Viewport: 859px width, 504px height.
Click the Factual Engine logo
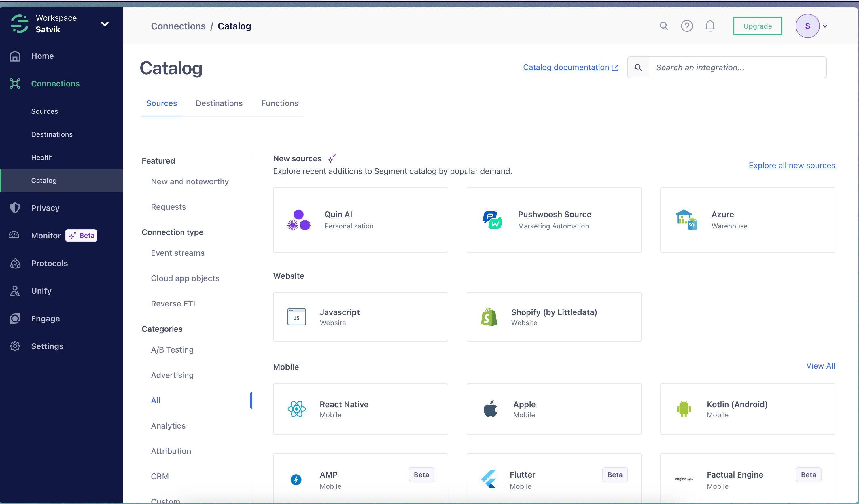(684, 479)
